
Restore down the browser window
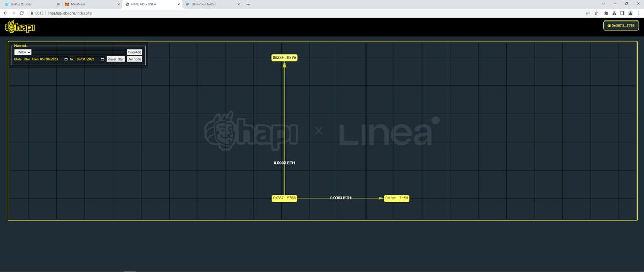tap(626, 4)
